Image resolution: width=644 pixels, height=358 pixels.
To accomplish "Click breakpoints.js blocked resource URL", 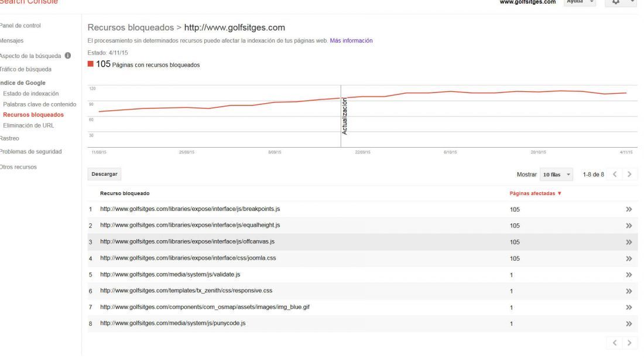I will point(190,209).
